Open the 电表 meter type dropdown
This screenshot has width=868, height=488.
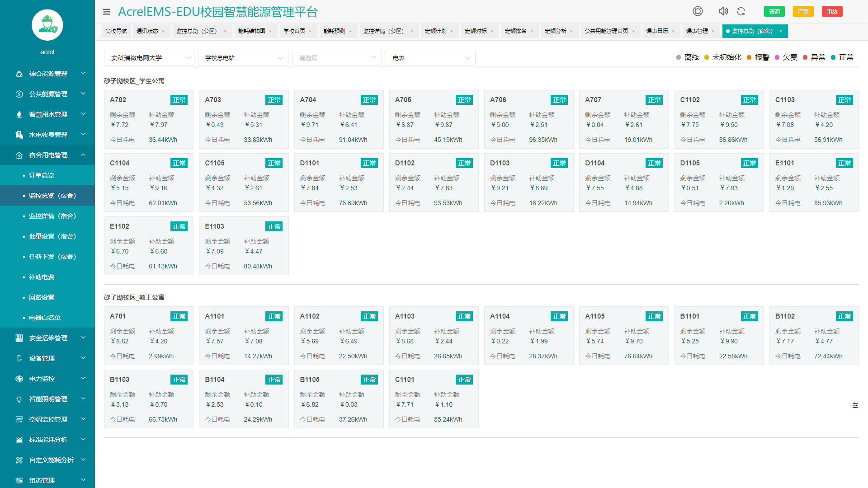430,58
